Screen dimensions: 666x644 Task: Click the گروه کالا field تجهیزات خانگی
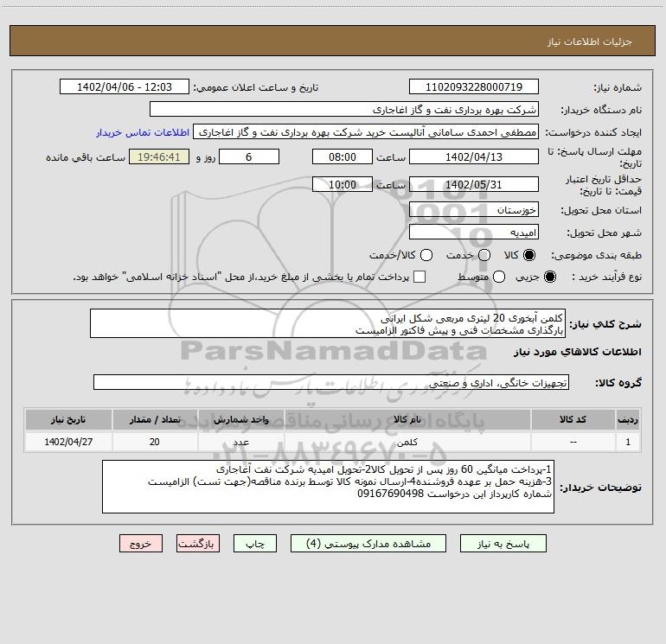pos(331,382)
